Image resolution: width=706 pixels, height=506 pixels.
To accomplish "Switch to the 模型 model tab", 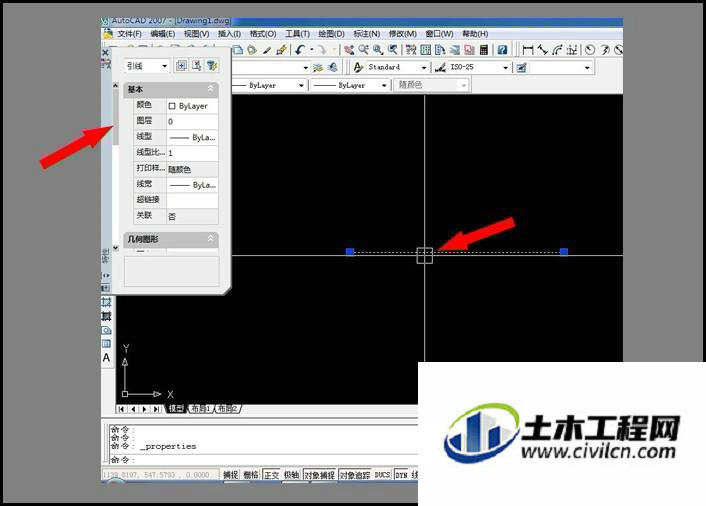I will 176,408.
